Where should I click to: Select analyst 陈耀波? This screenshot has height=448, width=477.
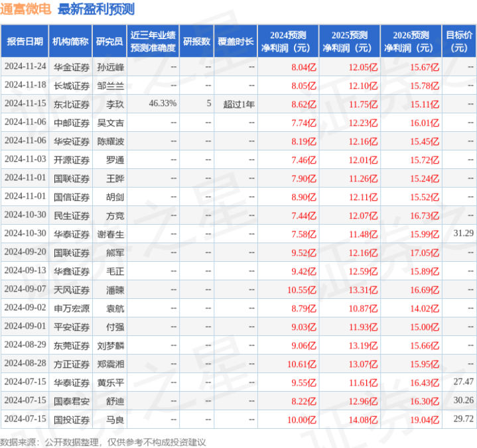110,141
